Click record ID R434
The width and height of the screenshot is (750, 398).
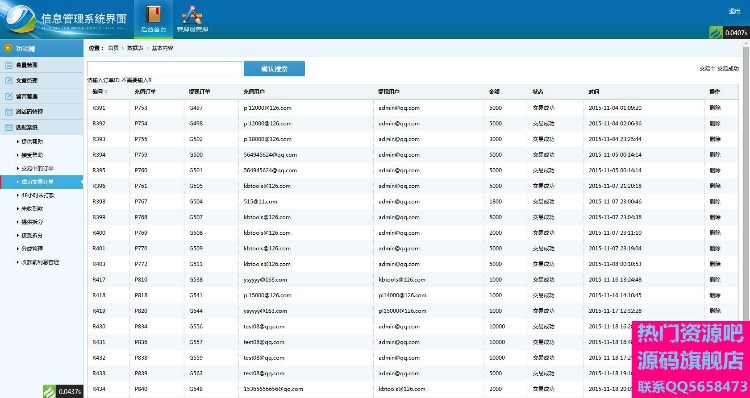(99, 389)
